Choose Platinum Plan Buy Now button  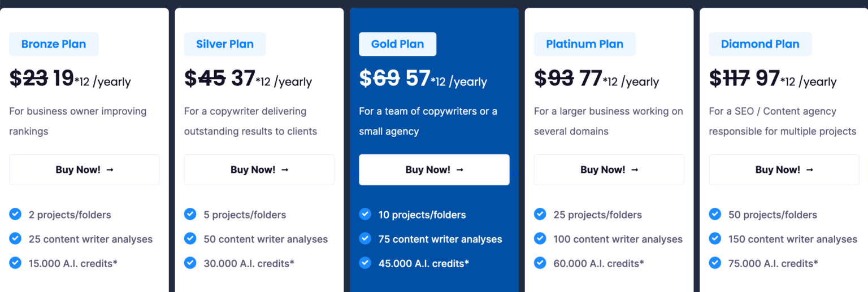click(x=609, y=169)
